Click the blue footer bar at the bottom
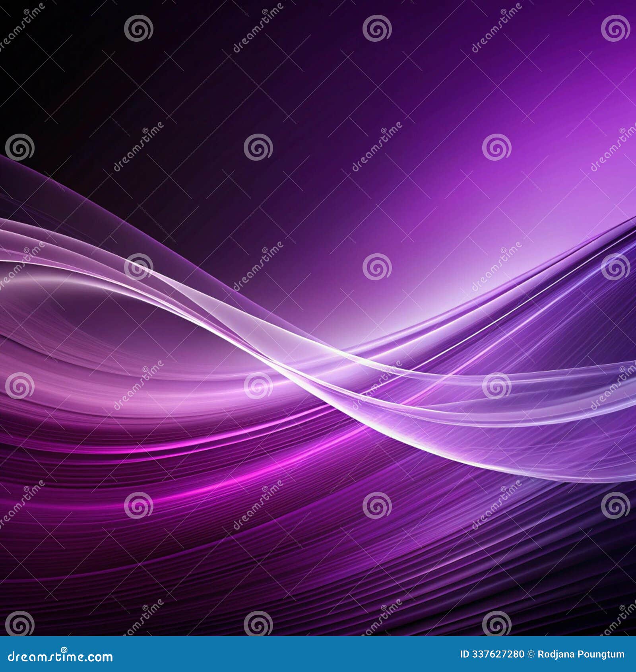This screenshot has height=672, width=636. click(x=318, y=654)
